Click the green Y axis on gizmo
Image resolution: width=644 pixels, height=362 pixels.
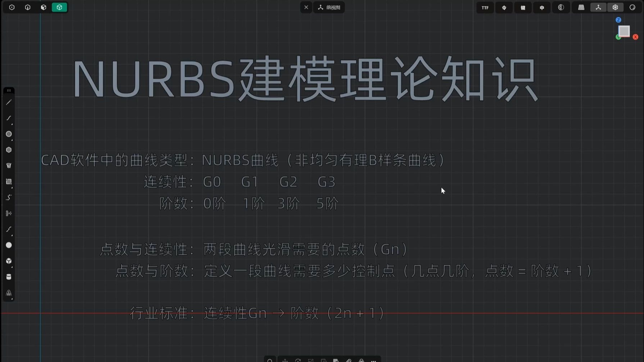click(x=618, y=37)
